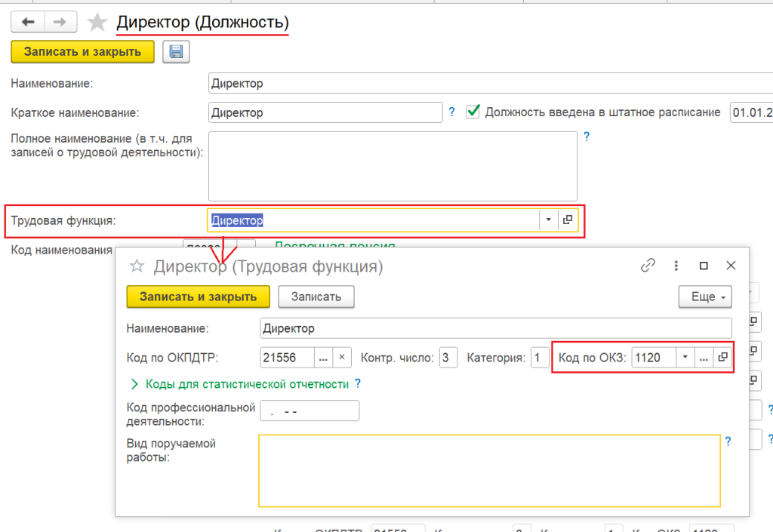
Task: Open the Код по ОКЗ value form
Action: click(x=722, y=358)
